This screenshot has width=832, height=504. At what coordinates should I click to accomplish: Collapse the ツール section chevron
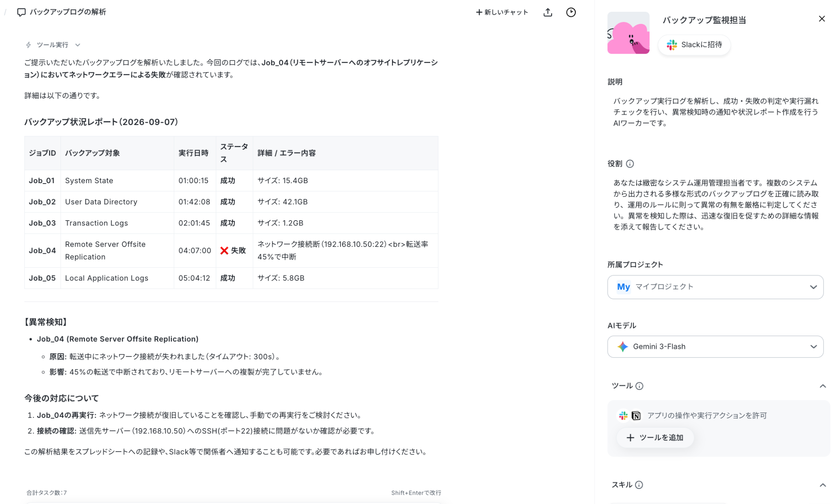click(822, 386)
